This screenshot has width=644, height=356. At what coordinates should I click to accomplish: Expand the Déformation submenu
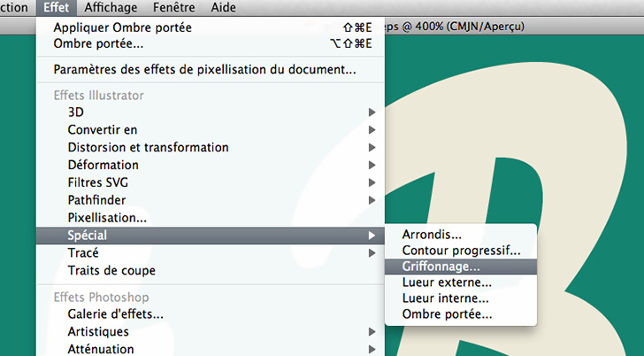211,166
